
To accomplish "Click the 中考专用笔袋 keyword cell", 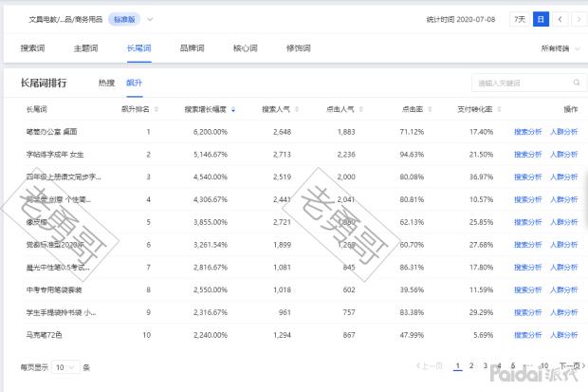I will (x=54, y=289).
